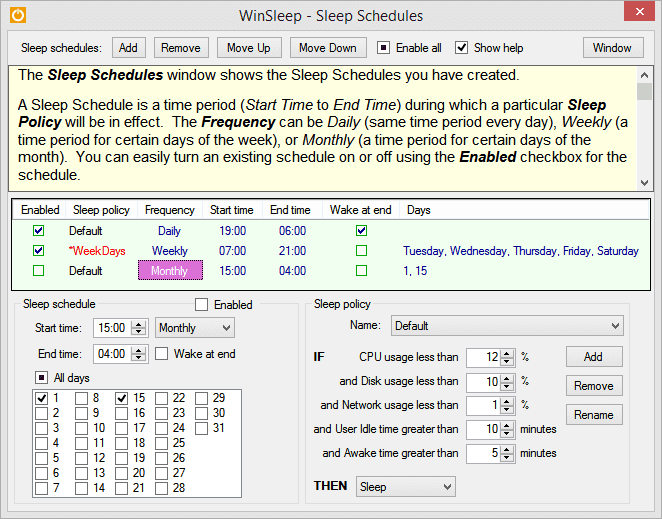The image size is (662, 519).
Task: Check Wake at end for Monthly row
Action: pyautogui.click(x=361, y=270)
